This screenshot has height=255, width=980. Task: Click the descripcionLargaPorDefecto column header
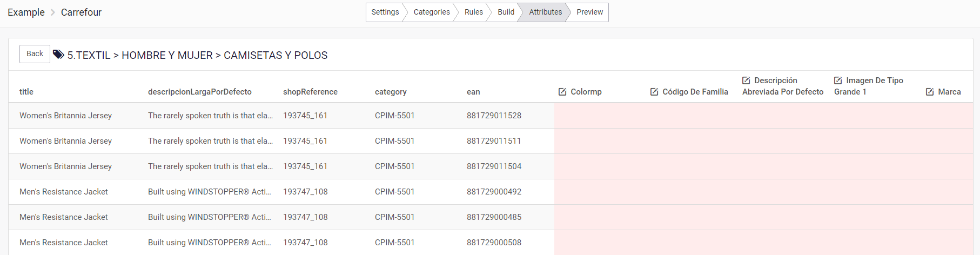[x=200, y=92]
